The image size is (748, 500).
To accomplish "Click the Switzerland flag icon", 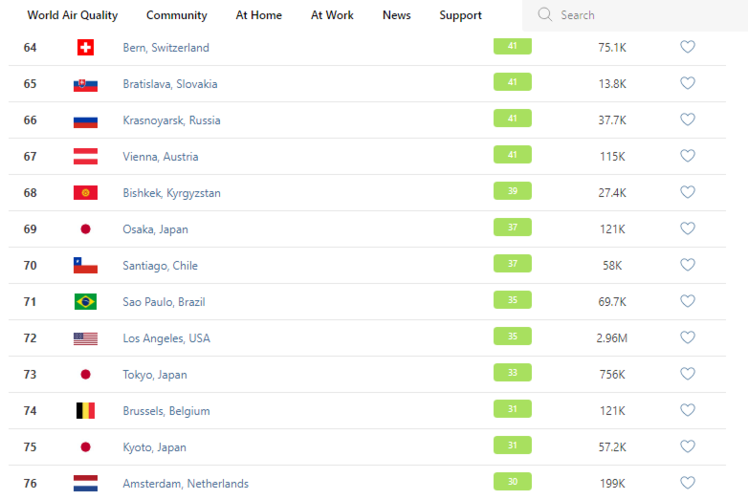I will coord(85,48).
